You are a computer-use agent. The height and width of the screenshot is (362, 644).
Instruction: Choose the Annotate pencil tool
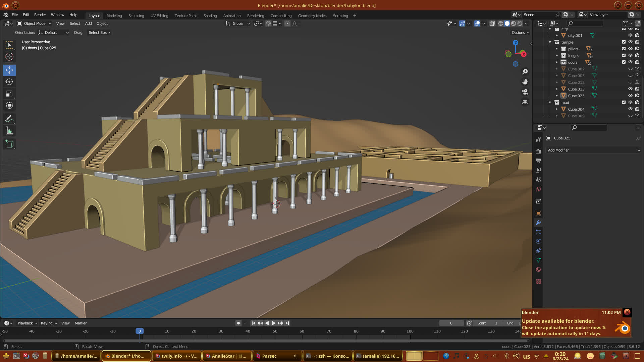(9, 119)
